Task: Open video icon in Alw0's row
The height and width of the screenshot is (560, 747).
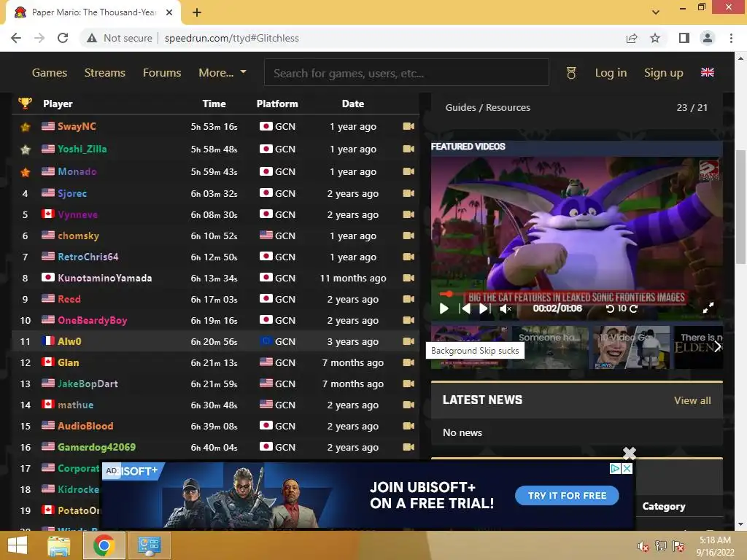Action: (x=409, y=341)
